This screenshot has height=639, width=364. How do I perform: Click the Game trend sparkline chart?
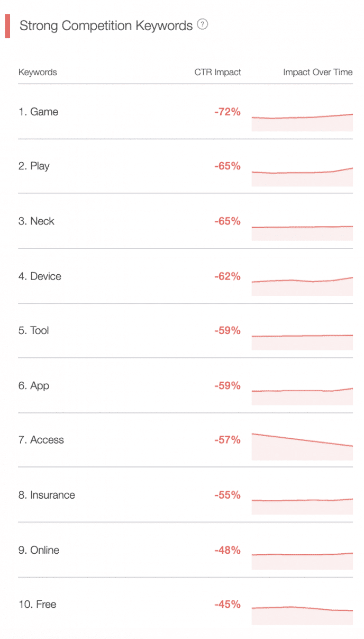coord(302,122)
